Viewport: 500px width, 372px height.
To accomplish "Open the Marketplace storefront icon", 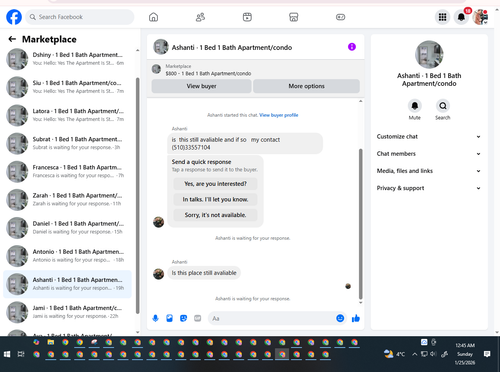I will point(293,17).
